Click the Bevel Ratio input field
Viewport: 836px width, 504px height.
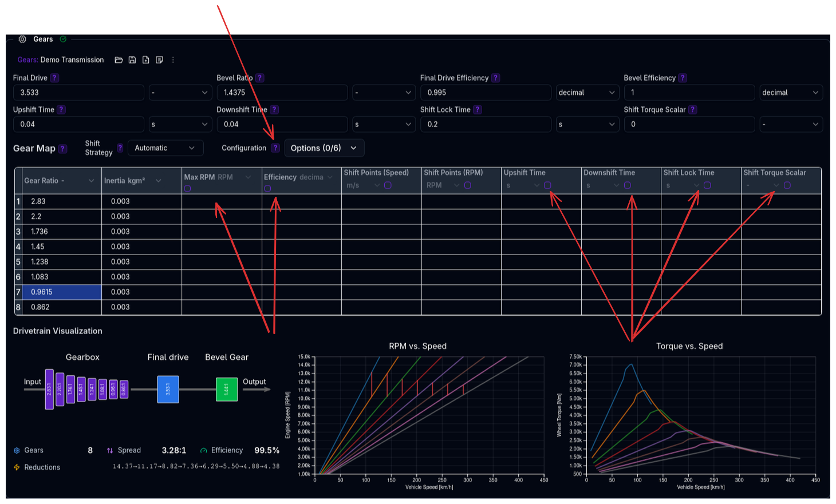282,93
